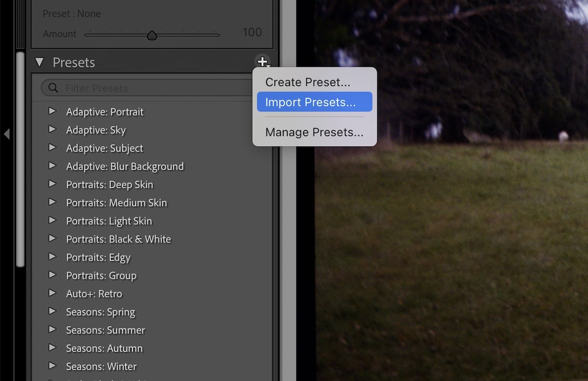The image size is (588, 381).
Task: Select the Portraits: Edgy preset group
Action: point(98,257)
